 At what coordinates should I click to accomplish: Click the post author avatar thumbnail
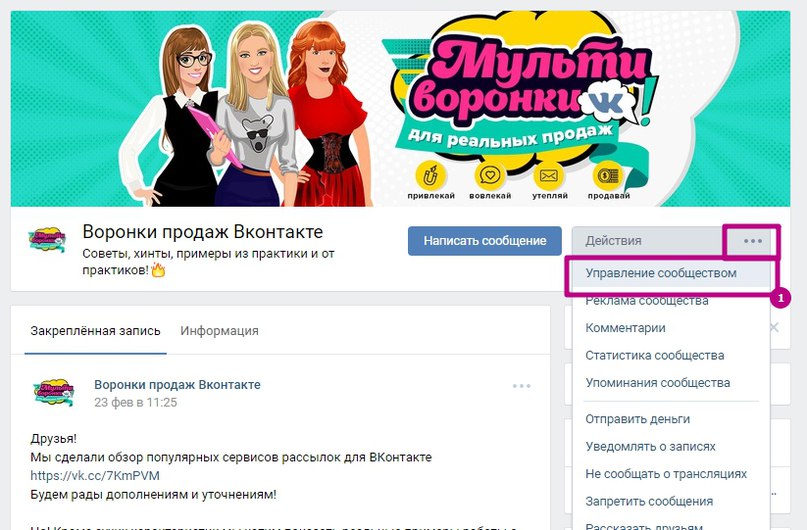[x=53, y=393]
